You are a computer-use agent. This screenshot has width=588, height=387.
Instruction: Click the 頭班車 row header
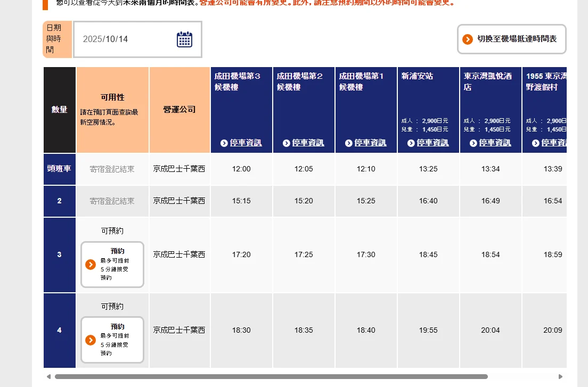pos(59,169)
